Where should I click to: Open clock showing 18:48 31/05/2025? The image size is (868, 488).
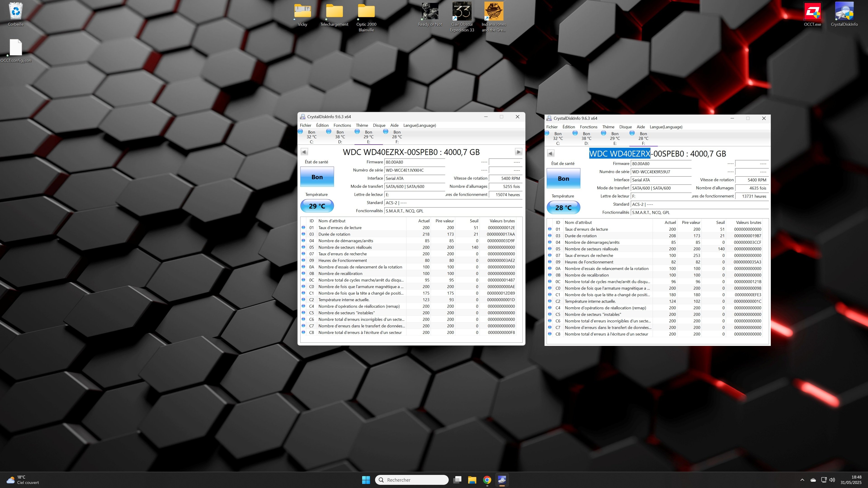click(x=851, y=480)
